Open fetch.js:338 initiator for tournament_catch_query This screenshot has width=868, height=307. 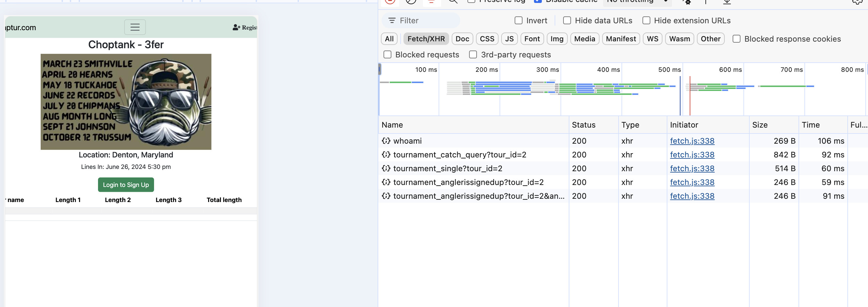point(692,155)
